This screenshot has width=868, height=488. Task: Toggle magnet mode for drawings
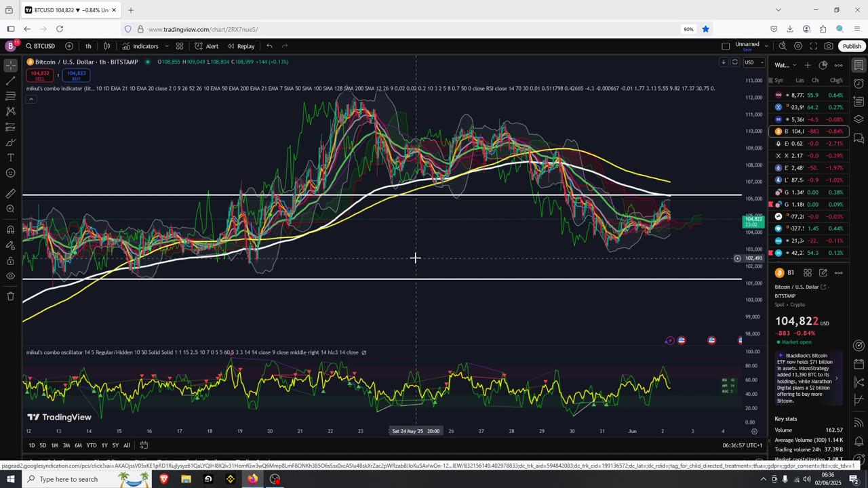[x=11, y=229]
